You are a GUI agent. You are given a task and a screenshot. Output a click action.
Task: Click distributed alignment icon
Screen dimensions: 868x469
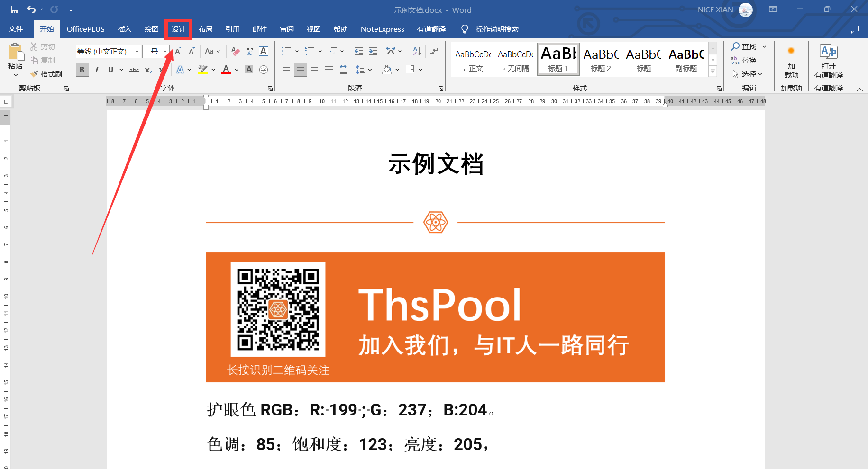click(343, 70)
